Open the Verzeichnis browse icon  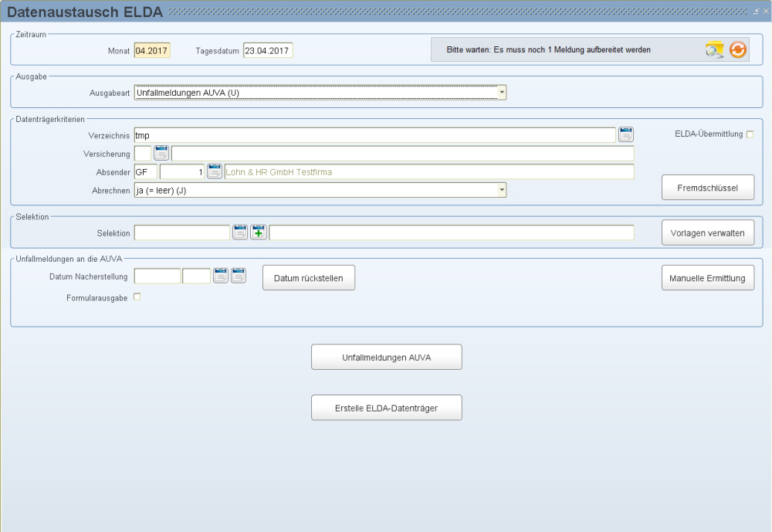[x=626, y=134]
